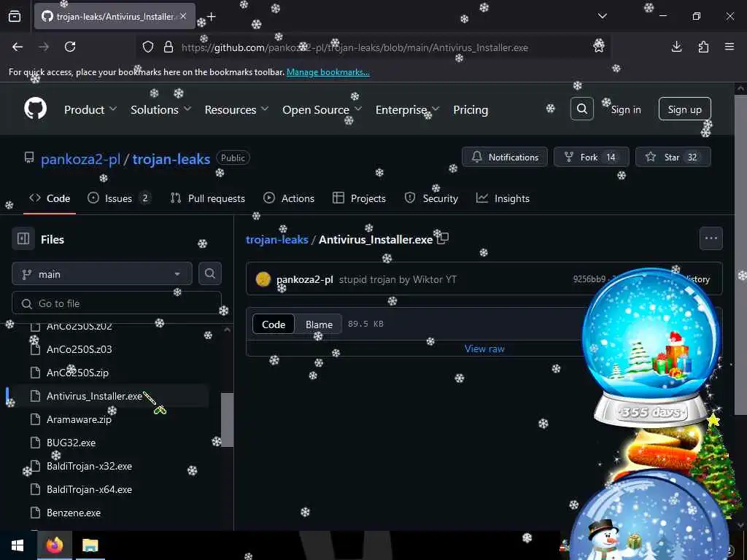Click the Sign in link

pos(625,109)
